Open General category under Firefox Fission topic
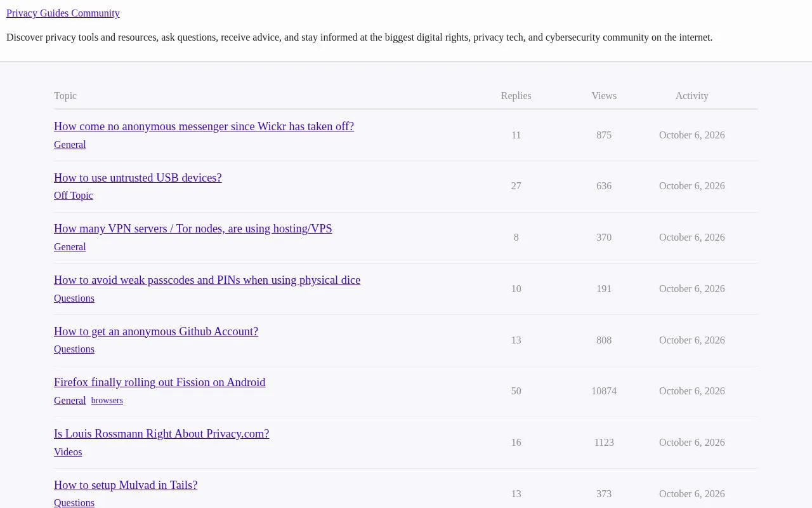 click(70, 401)
